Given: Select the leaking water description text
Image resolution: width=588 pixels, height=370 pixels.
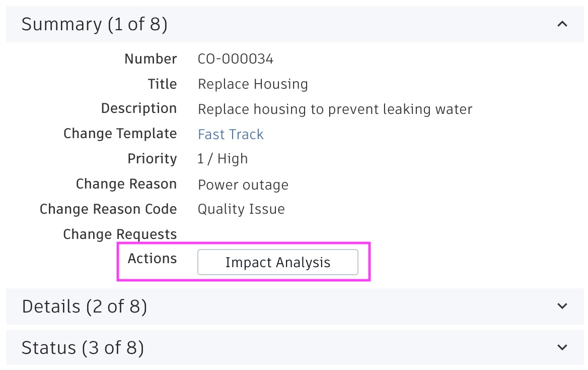Looking at the screenshot, I should [x=335, y=109].
